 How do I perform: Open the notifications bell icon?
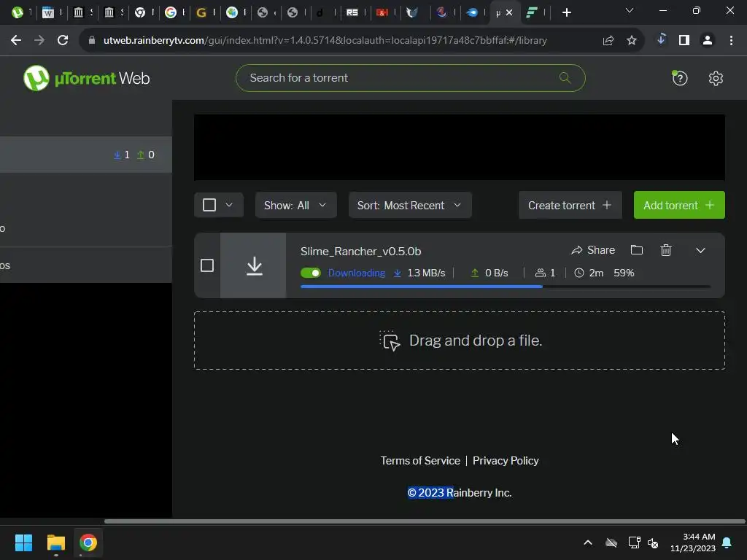click(727, 542)
